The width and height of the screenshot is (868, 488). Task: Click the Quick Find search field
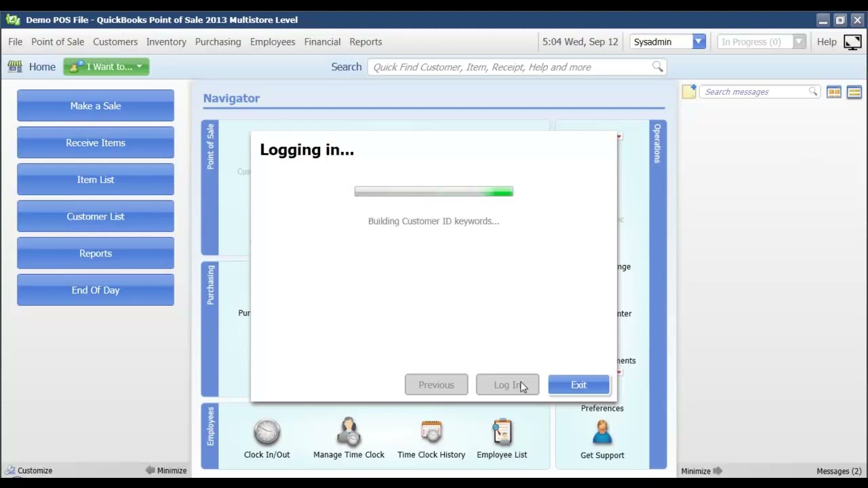pyautogui.click(x=517, y=66)
